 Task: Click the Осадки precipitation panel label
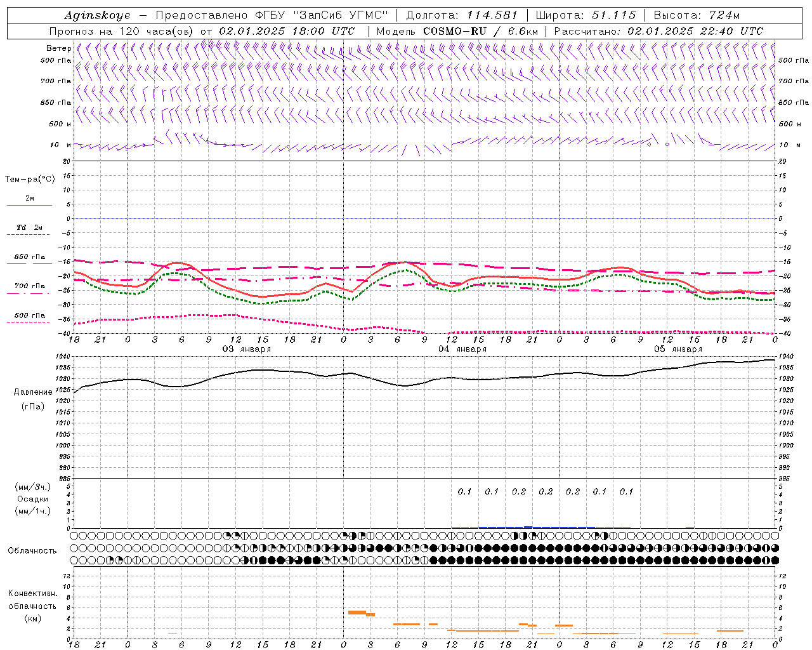(x=32, y=499)
